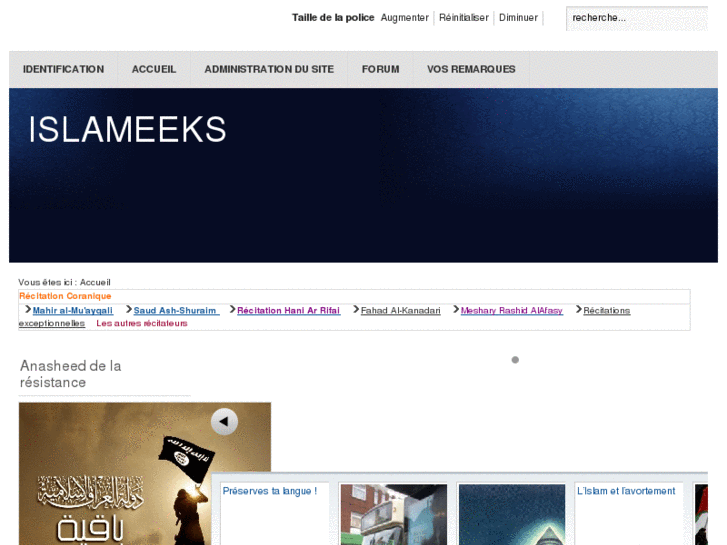Open the Saud Ash-Shuraim recitation link
This screenshot has width=727, height=545.
pos(175,311)
